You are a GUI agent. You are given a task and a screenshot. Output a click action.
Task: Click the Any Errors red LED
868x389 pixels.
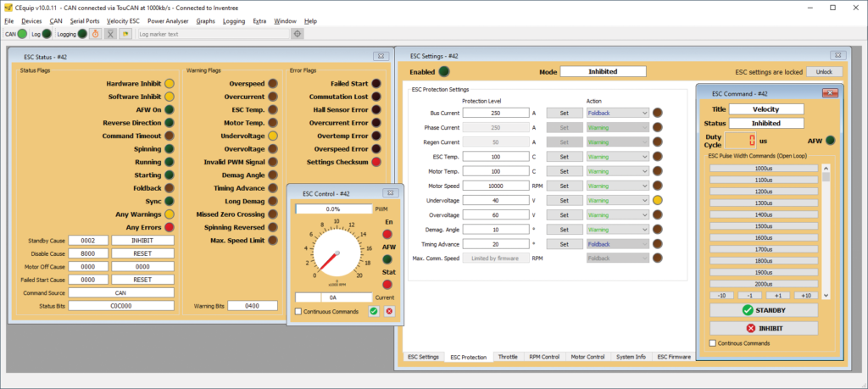coord(170,227)
